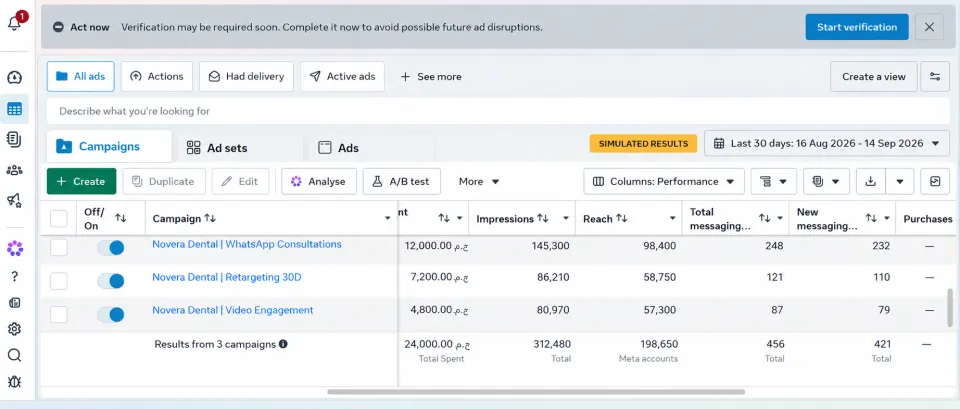The height and width of the screenshot is (409, 960).
Task: Open Novera Dental Video Engagement campaign link
Action: (x=233, y=310)
